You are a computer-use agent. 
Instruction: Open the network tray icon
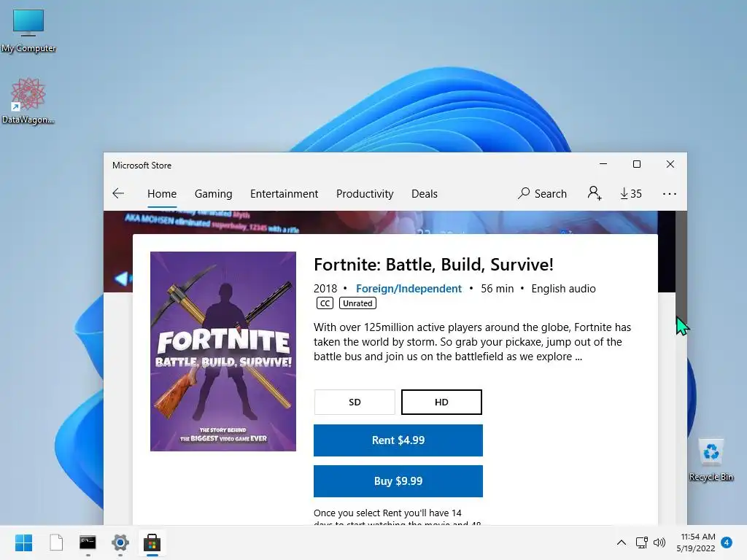pyautogui.click(x=642, y=542)
